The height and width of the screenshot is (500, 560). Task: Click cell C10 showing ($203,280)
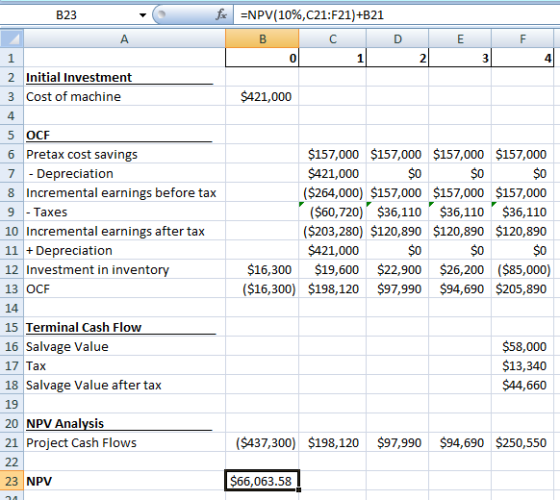332,231
